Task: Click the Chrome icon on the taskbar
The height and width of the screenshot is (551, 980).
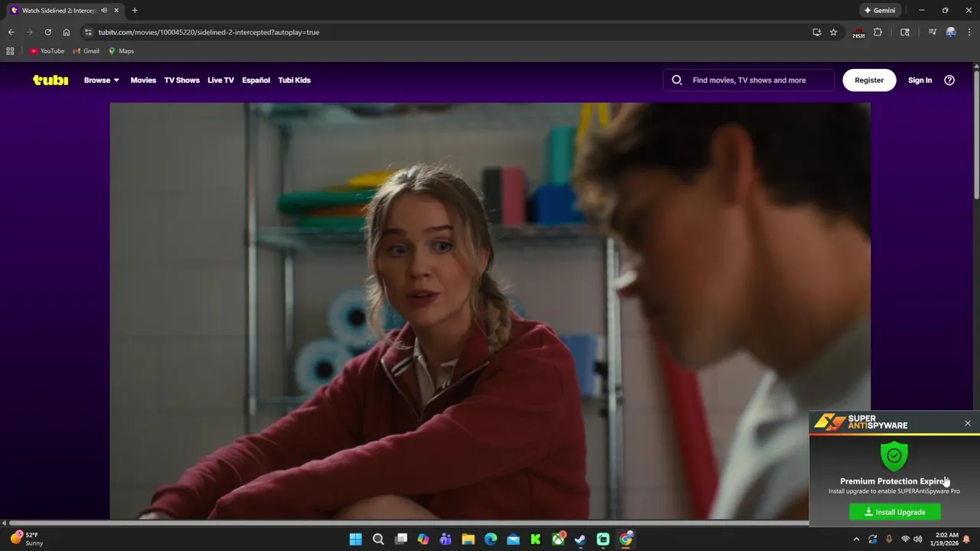Action: (626, 540)
